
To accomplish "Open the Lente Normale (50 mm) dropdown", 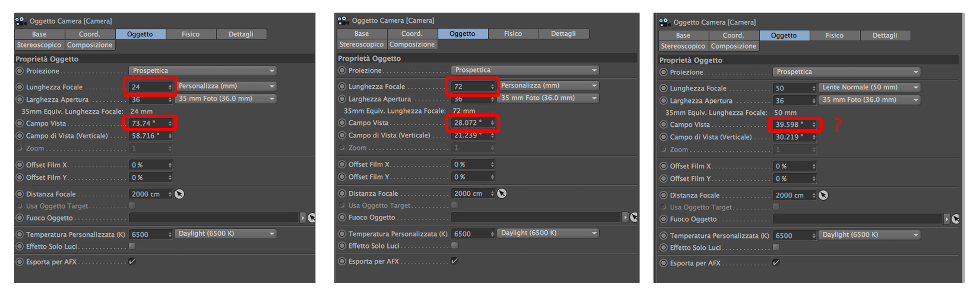I will coord(869,87).
